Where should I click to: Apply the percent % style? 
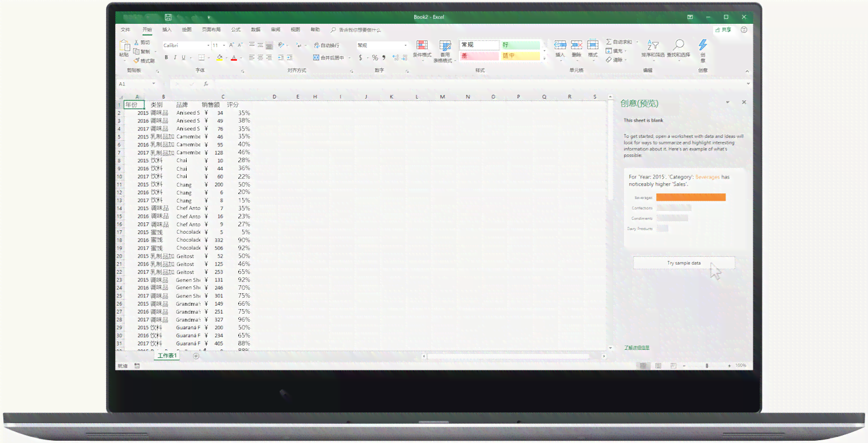click(x=375, y=57)
